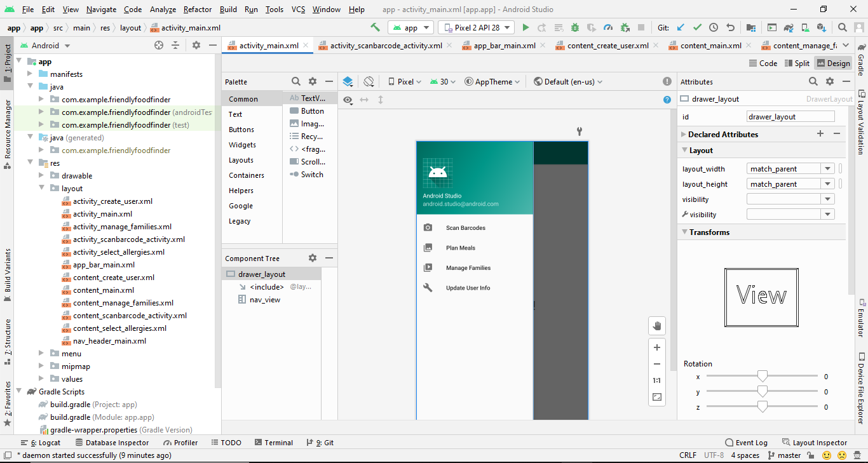
Task: Zoom in with the plus button
Action: (x=657, y=347)
